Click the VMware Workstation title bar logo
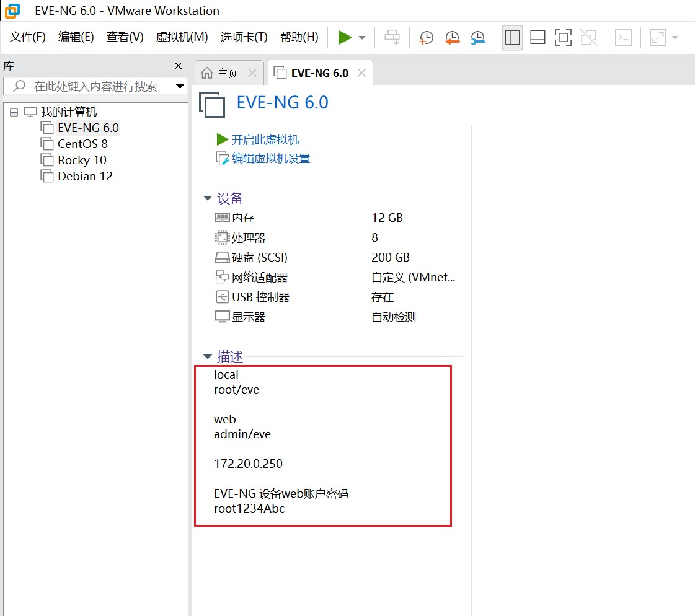Image resolution: width=695 pixels, height=616 pixels. point(12,11)
